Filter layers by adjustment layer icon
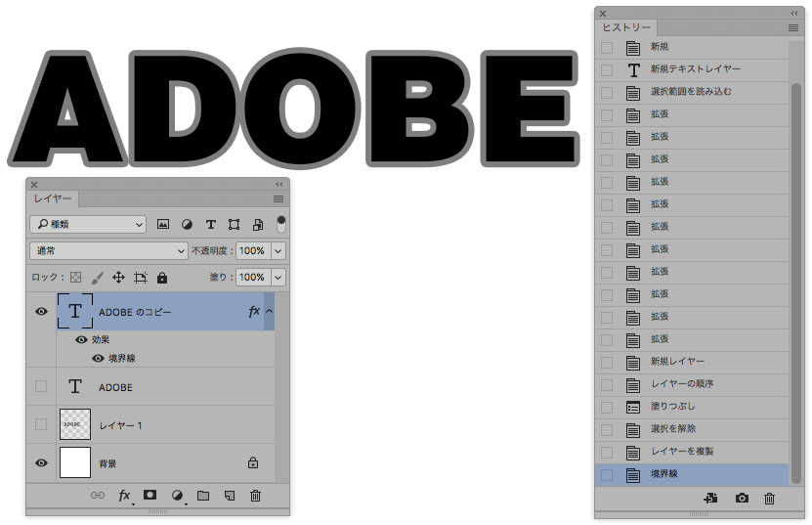 pos(187,225)
